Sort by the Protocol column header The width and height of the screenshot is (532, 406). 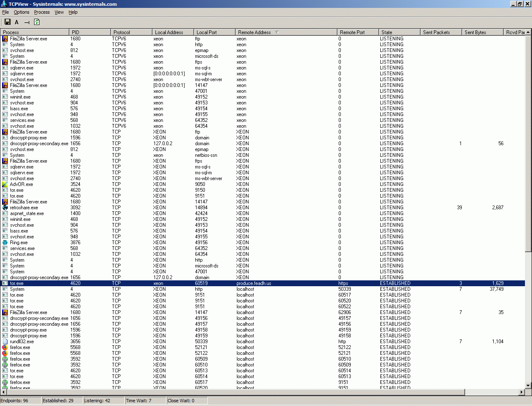coord(131,32)
